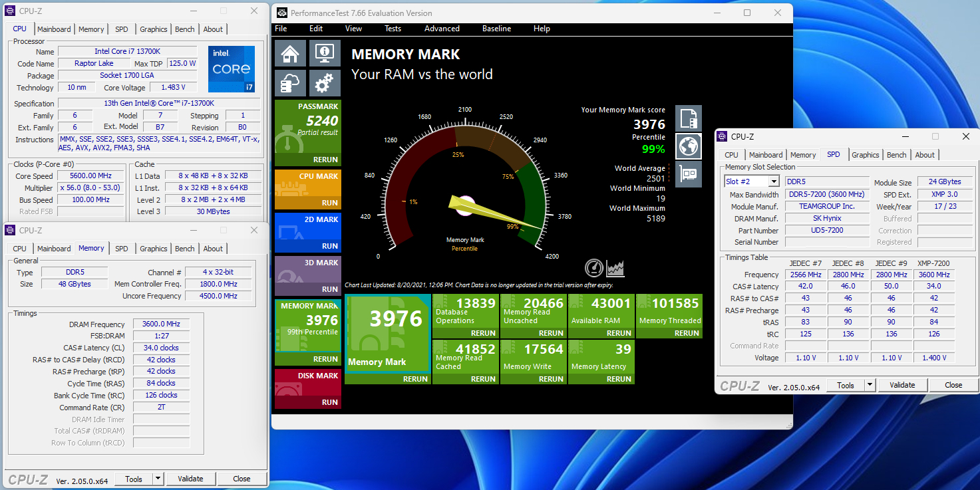Open the Tests menu
The width and height of the screenshot is (980, 490).
pos(393,29)
